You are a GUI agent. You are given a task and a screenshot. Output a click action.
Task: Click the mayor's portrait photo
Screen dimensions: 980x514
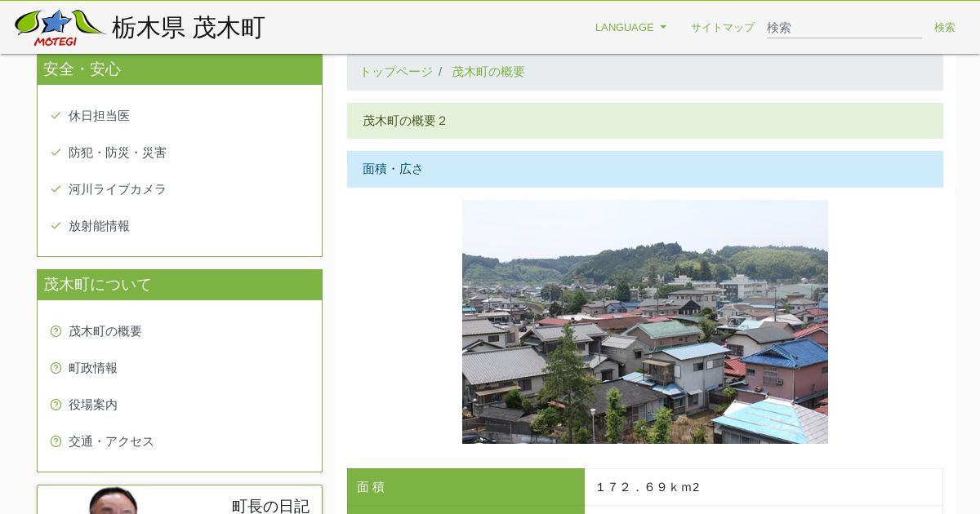[113, 501]
